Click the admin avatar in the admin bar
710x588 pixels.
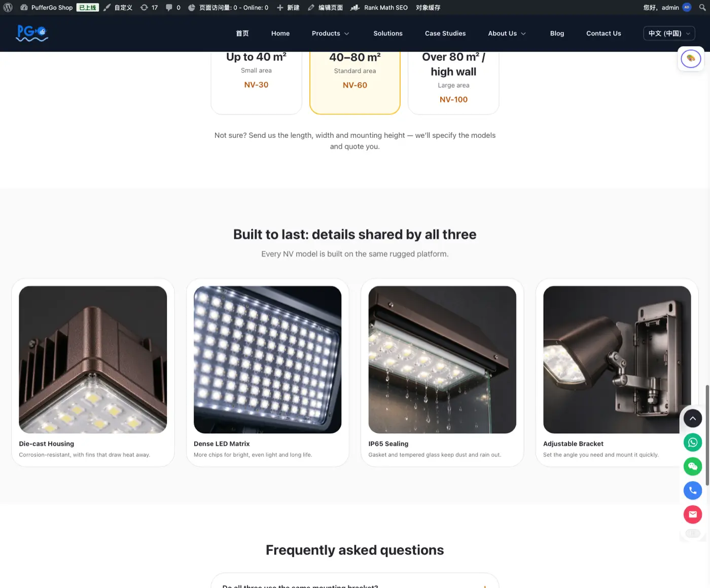pos(687,8)
